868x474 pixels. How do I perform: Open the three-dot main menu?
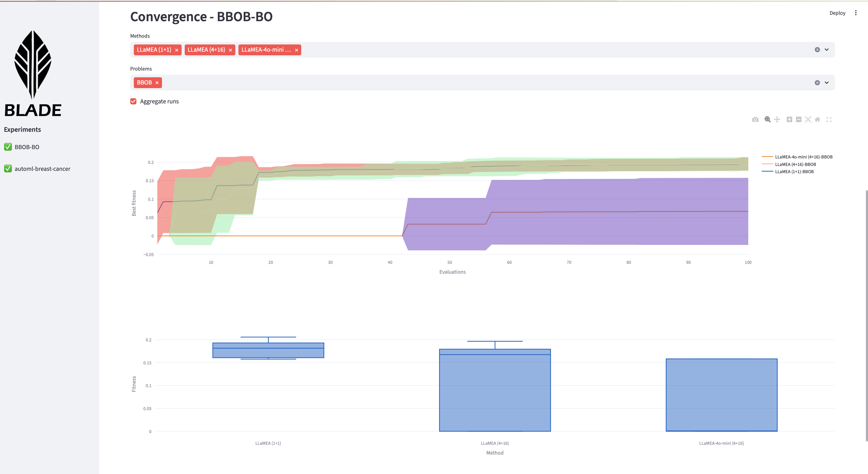[856, 13]
